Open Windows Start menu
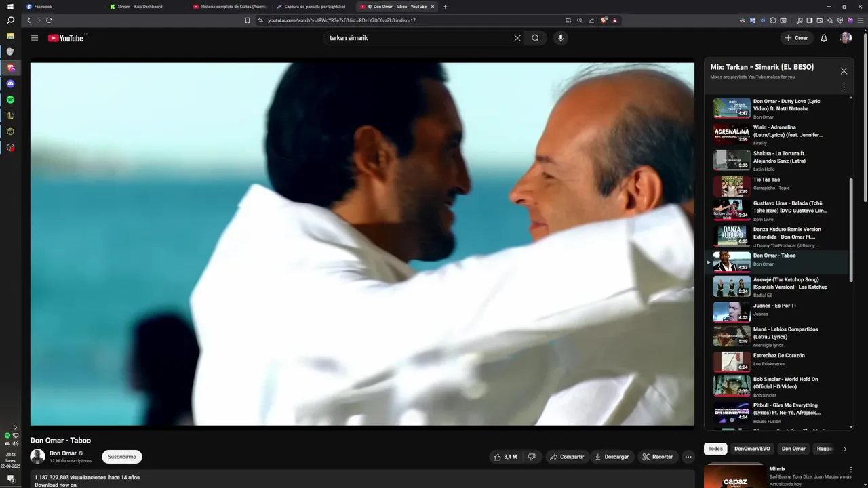The height and width of the screenshot is (488, 868). point(10,6)
